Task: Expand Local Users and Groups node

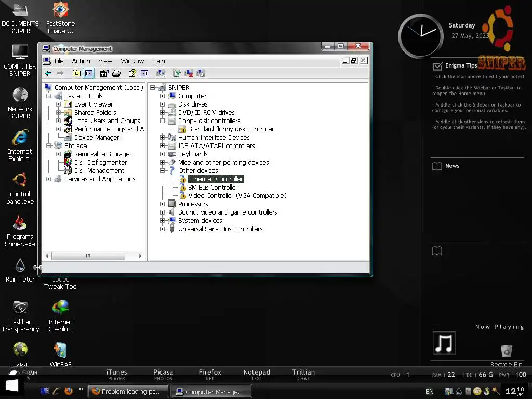Action: point(58,121)
